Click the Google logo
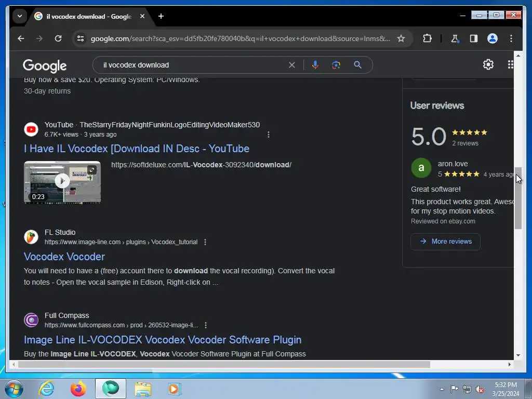 (45, 65)
